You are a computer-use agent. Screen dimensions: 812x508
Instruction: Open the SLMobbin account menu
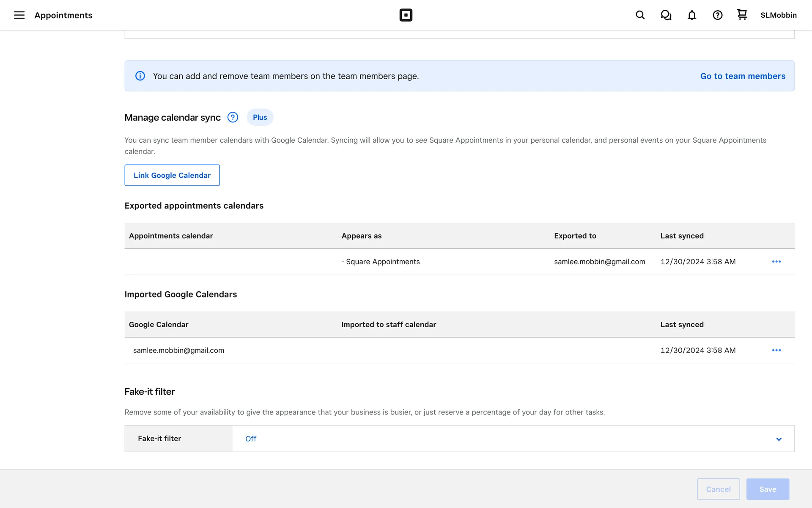(778, 15)
